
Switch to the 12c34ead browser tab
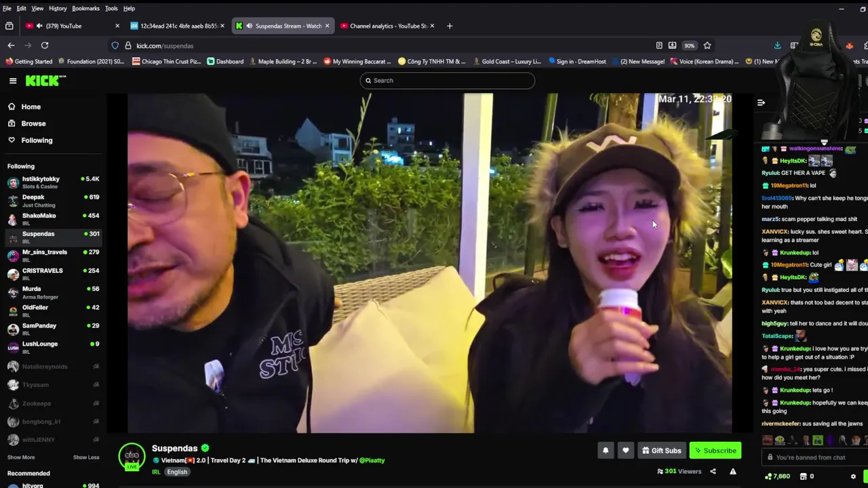(178, 26)
